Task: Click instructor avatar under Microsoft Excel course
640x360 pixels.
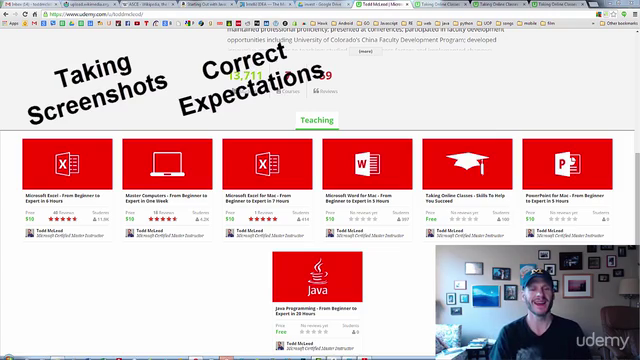Action: coord(30,233)
